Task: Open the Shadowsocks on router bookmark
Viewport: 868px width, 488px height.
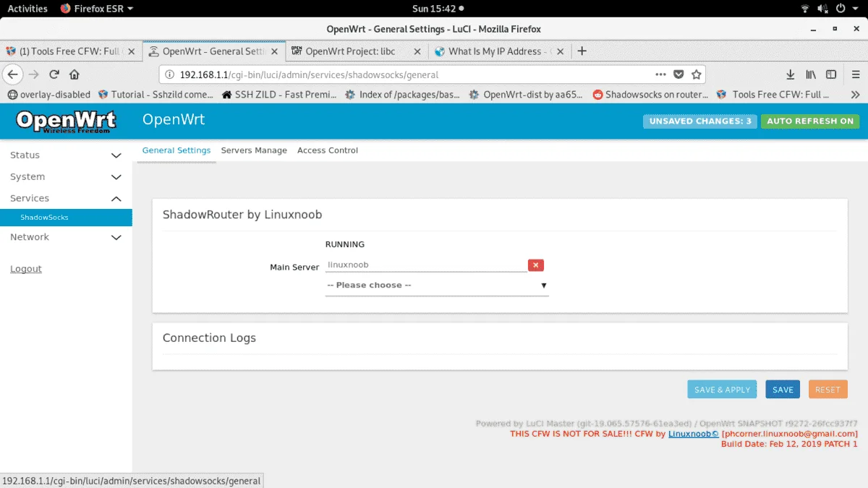Action: click(650, 95)
